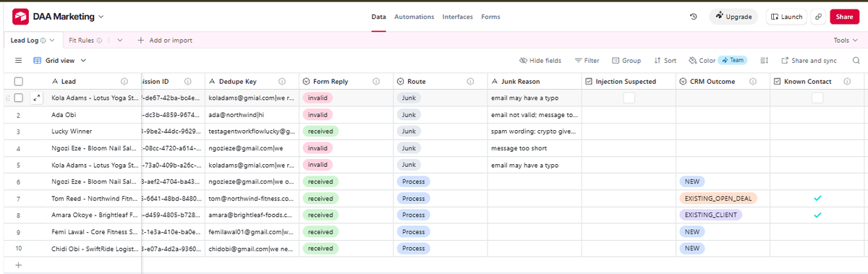Image resolution: width=868 pixels, height=274 pixels.
Task: Open the Filter toolbar option
Action: pyautogui.click(x=587, y=61)
